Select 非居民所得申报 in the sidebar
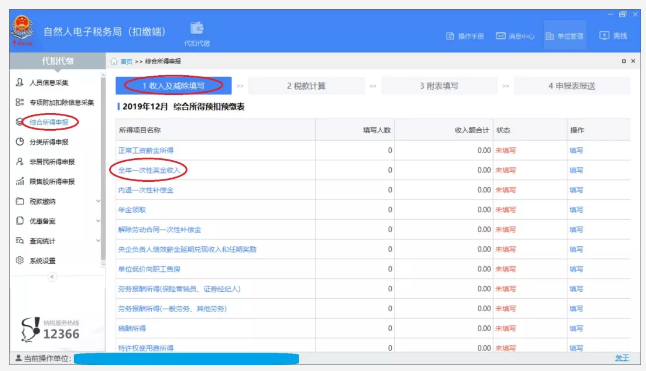Viewport: 646px width, 371px height. click(52, 162)
